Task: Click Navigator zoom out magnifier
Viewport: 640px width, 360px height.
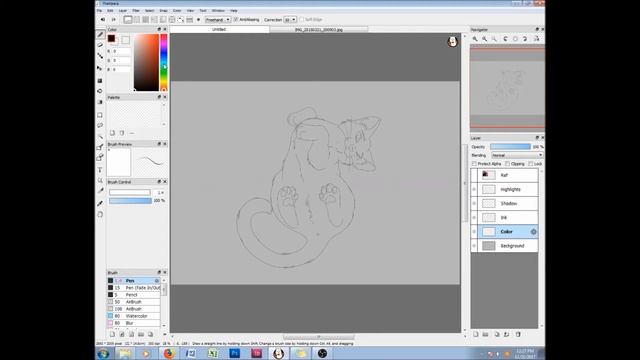Action: [x=484, y=39]
